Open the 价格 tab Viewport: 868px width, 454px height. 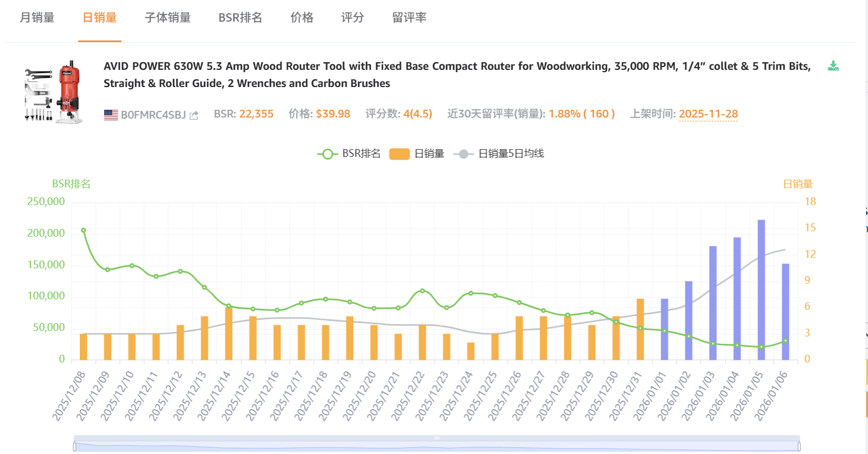(302, 18)
